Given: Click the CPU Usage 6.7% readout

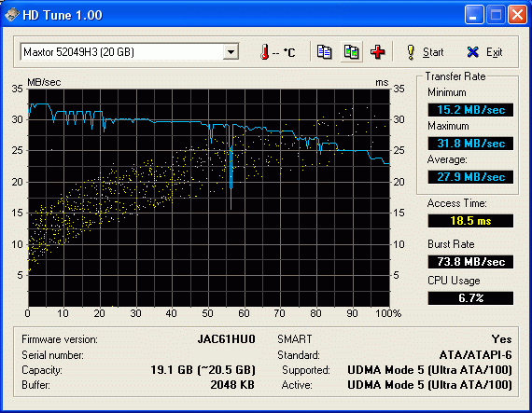Looking at the screenshot, I should (470, 298).
